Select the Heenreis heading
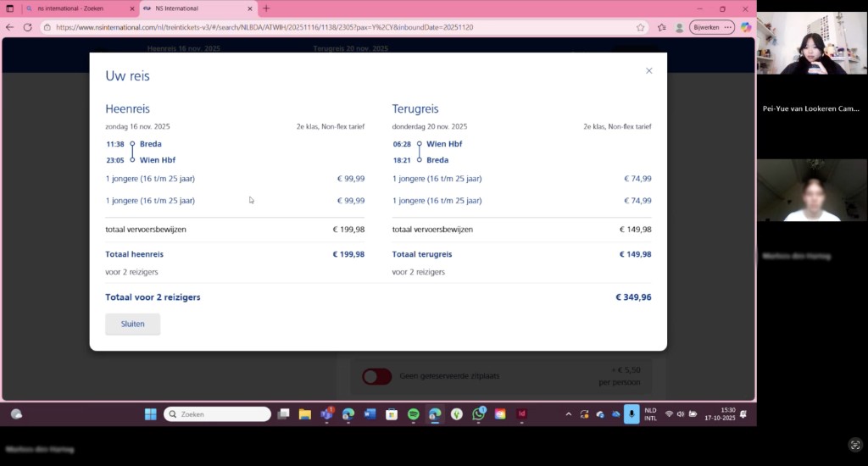 coord(127,109)
